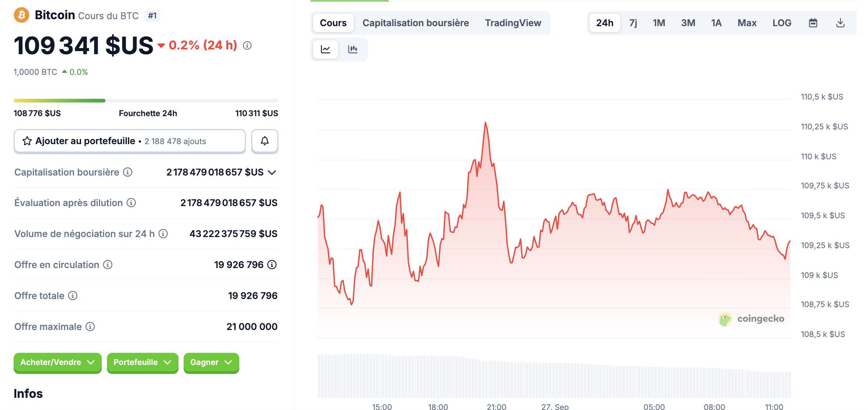Open Gagner dropdown
868x410 pixels.
point(211,362)
